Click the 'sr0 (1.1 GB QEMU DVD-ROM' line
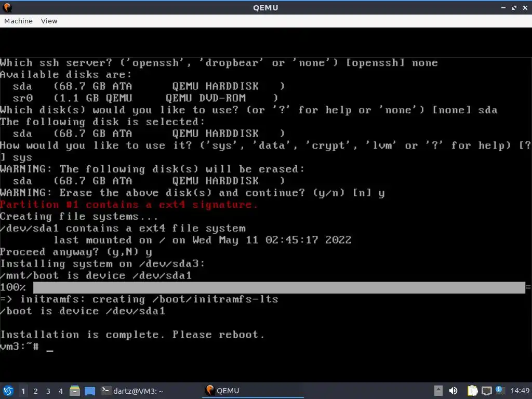 145,98
